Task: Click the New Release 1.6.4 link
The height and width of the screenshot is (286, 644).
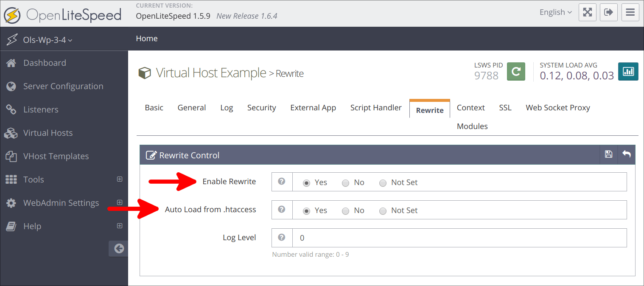Action: click(x=247, y=16)
